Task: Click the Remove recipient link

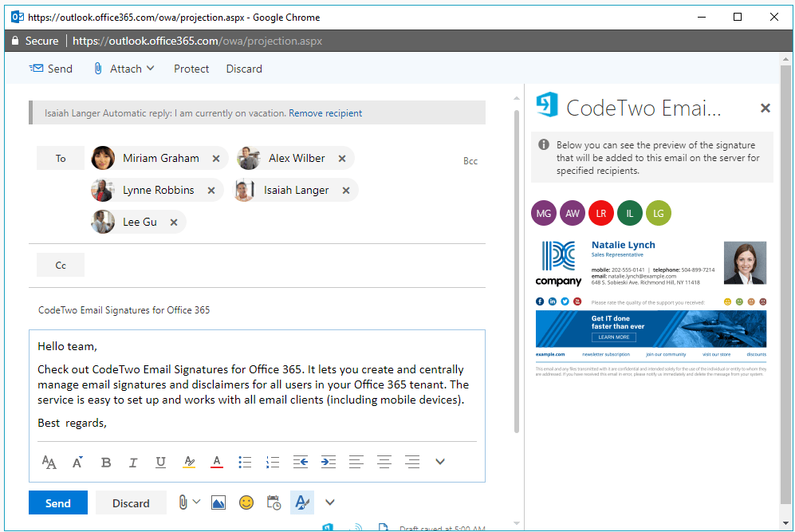Action: (325, 113)
